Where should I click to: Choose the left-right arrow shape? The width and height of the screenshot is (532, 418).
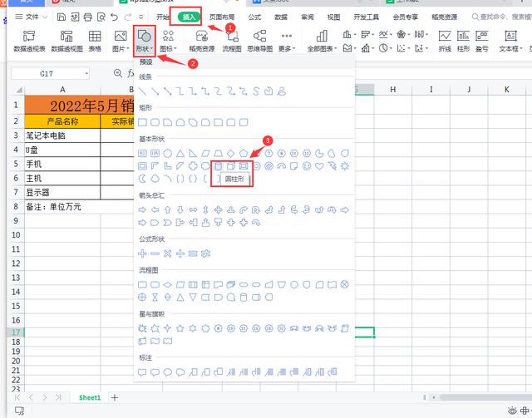(193, 210)
